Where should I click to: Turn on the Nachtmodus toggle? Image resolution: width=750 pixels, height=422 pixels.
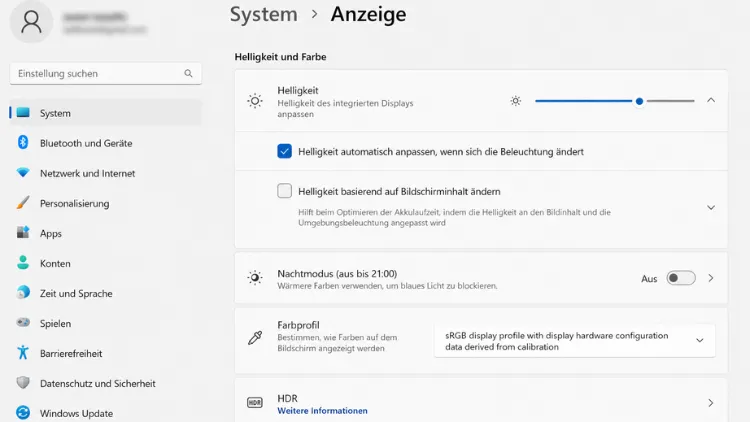tap(681, 278)
